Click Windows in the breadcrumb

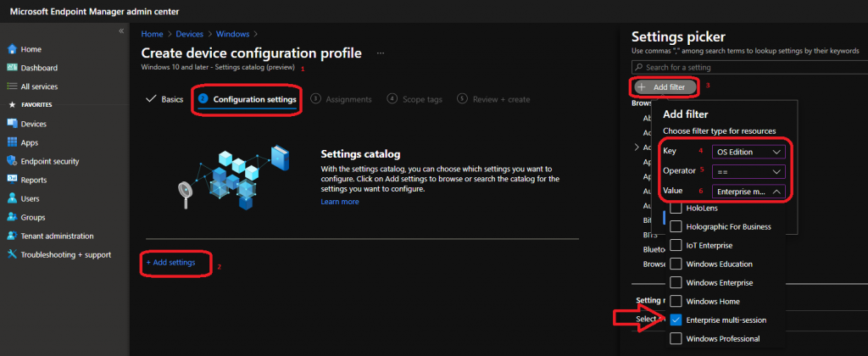232,34
